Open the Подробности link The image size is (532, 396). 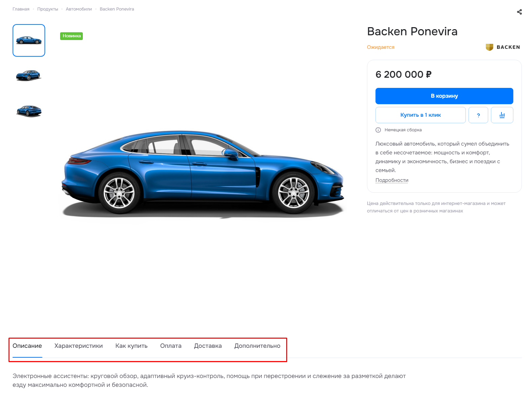coord(392,180)
